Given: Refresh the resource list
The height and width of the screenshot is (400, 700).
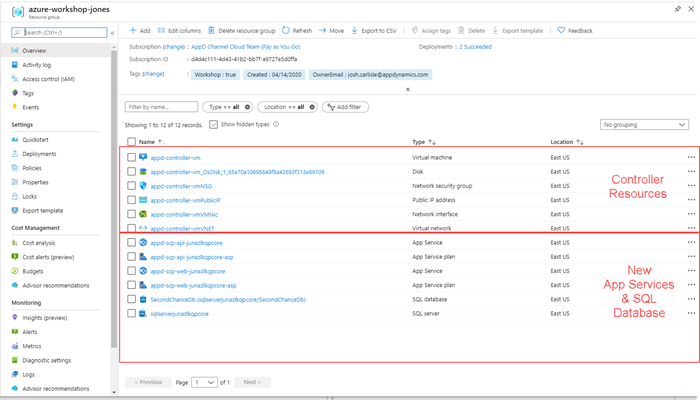Looking at the screenshot, I should point(297,30).
